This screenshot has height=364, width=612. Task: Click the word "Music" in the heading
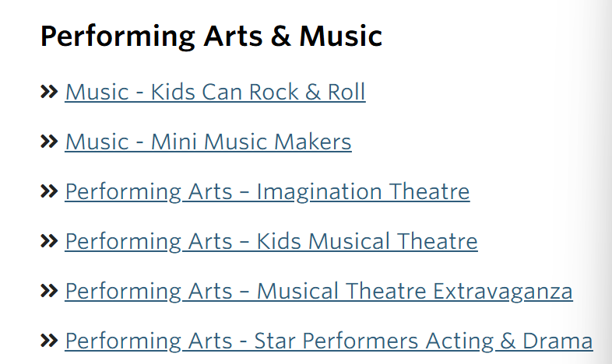341,36
